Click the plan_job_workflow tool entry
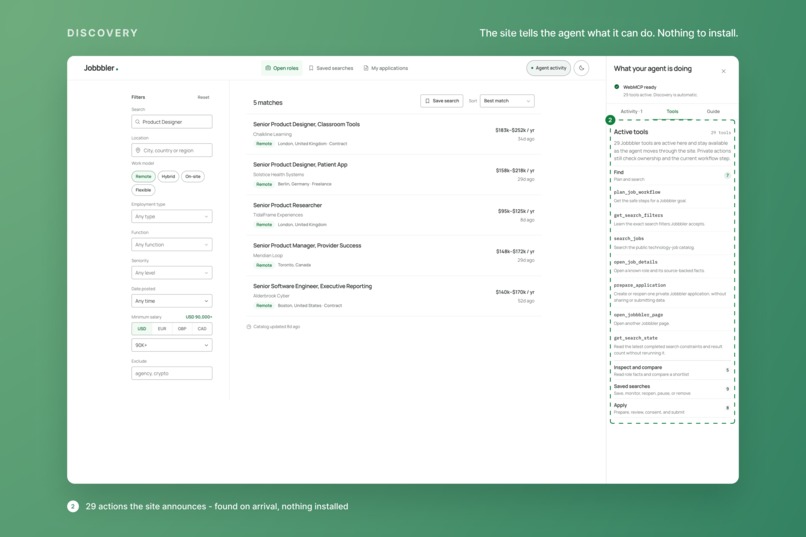The width and height of the screenshot is (806, 537). [672, 196]
